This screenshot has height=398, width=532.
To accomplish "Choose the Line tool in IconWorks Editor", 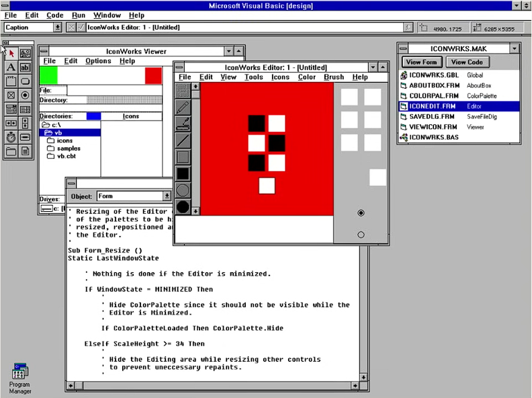I will pyautogui.click(x=183, y=141).
